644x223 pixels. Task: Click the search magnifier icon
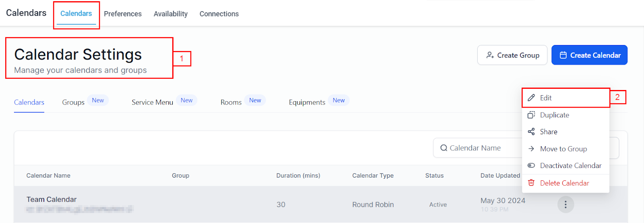(x=444, y=148)
